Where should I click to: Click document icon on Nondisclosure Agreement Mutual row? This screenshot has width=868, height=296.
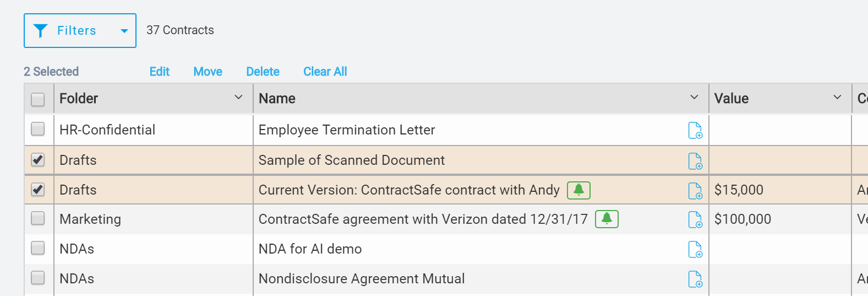point(695,279)
